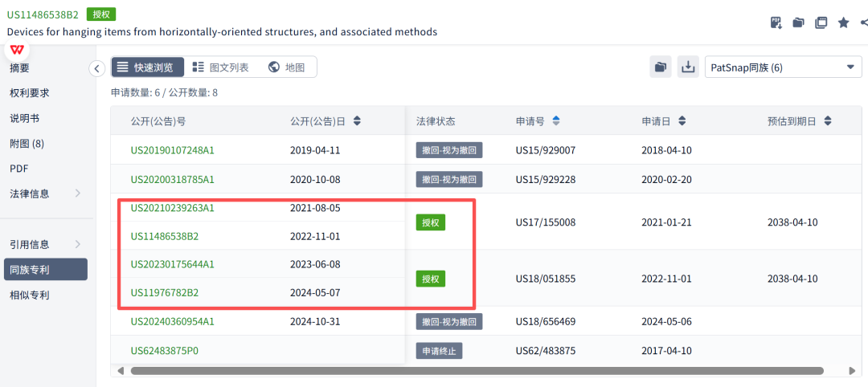The height and width of the screenshot is (387, 868).
Task: Click filing date 2024-05-06
Action: pyautogui.click(x=666, y=321)
